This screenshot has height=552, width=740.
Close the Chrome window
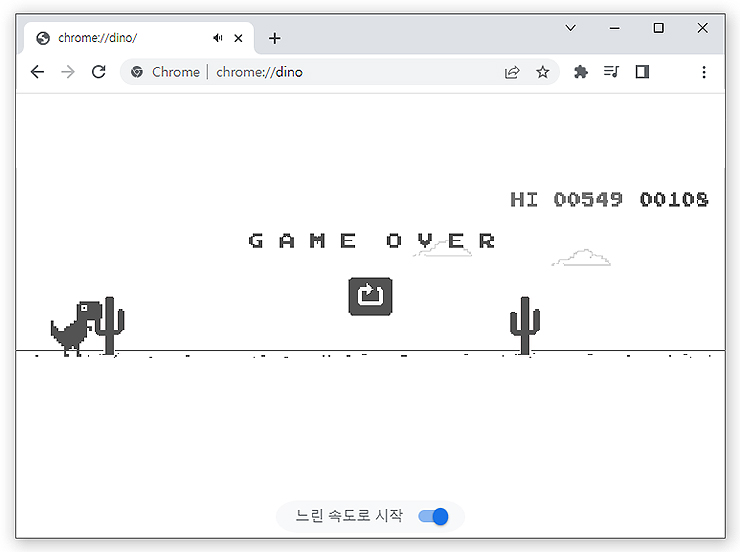(x=702, y=28)
